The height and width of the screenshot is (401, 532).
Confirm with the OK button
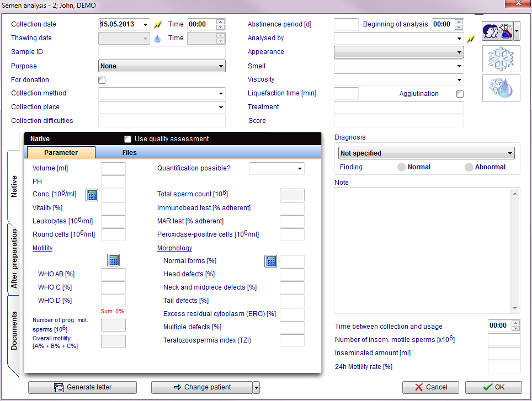coord(493,387)
